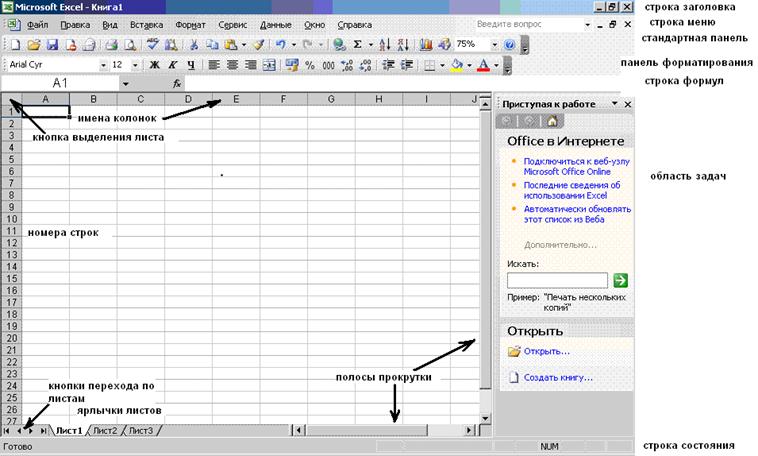Expand the AutoSum functions arrow
The width and height of the screenshot is (758, 456).
pos(371,44)
